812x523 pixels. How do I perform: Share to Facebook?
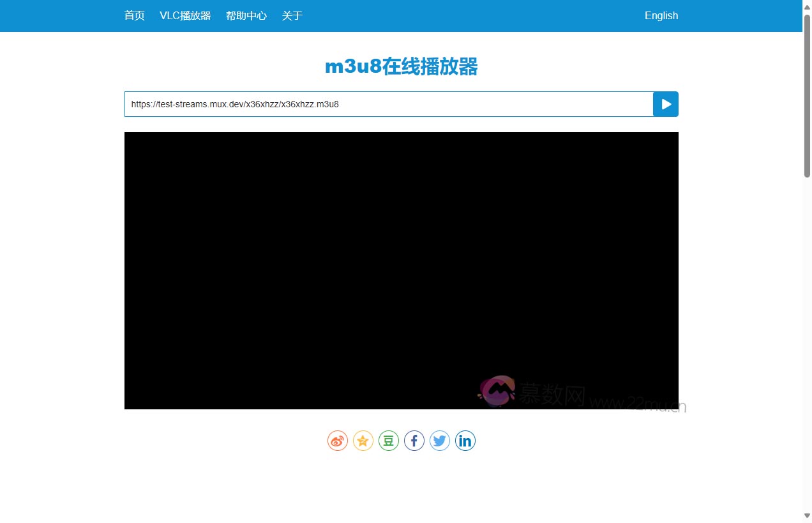point(414,441)
